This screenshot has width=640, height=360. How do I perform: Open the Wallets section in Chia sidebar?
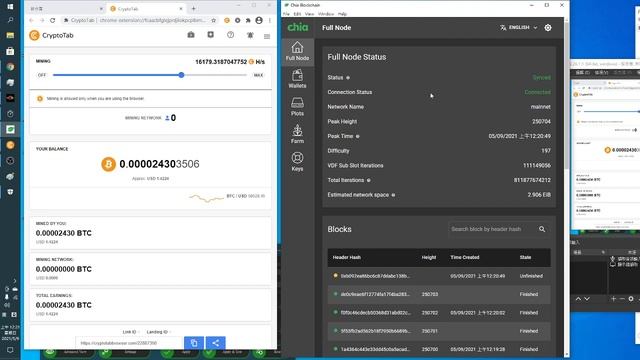pyautogui.click(x=297, y=79)
